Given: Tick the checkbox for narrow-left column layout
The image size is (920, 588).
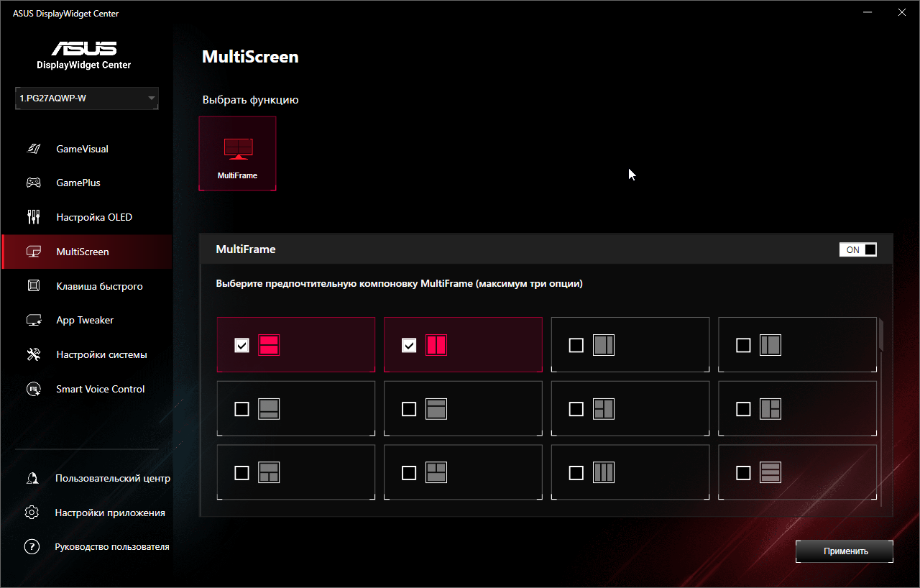Looking at the screenshot, I should pyautogui.click(x=744, y=346).
